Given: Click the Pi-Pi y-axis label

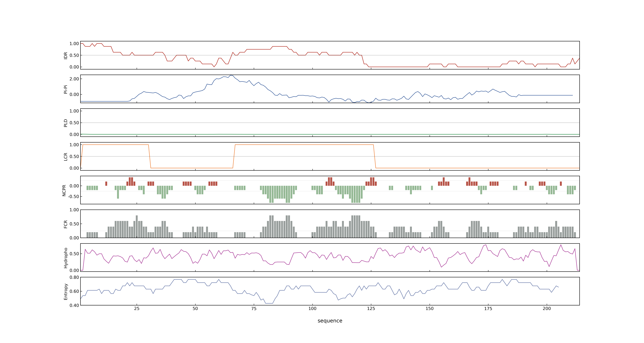Looking at the screenshot, I should 66,89.
